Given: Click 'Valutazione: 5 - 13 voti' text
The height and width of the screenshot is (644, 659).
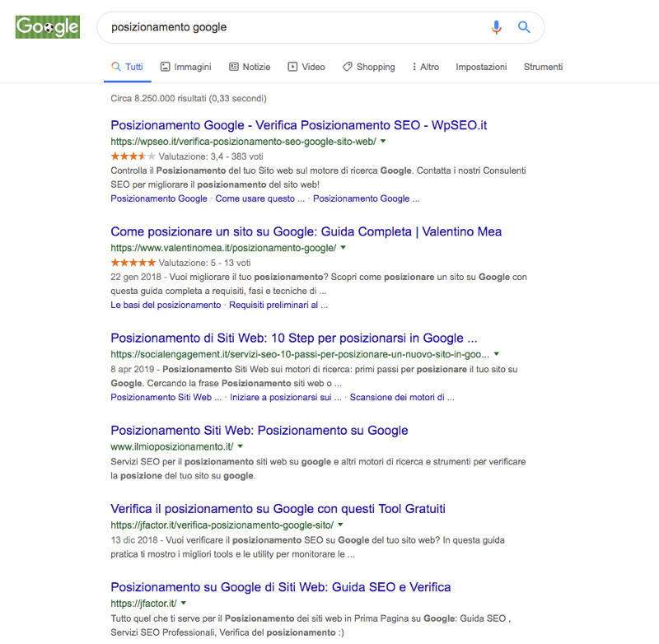Looking at the screenshot, I should 204,263.
